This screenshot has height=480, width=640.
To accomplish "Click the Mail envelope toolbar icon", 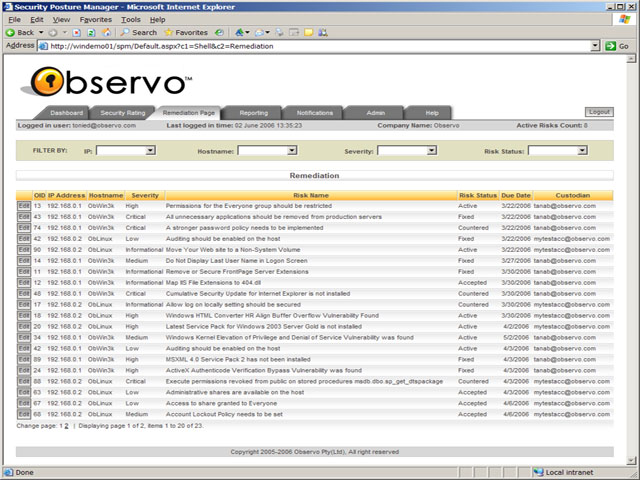I will 259,33.
